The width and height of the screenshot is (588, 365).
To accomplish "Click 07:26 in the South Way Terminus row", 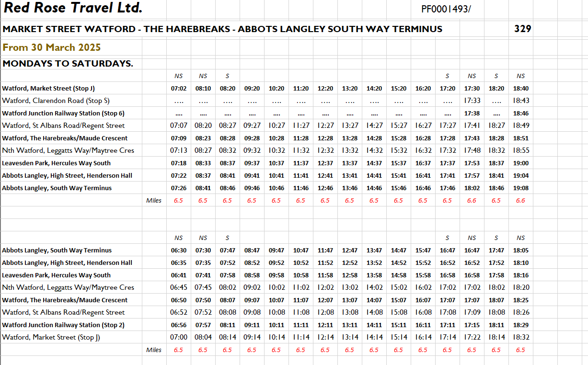I will tap(178, 188).
